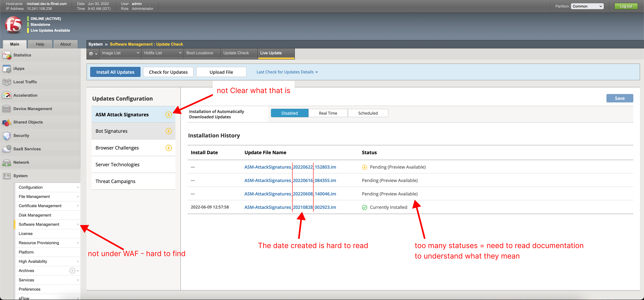Set automatic installation to Scheduled
Viewport: 644px width, 300px height.
368,113
